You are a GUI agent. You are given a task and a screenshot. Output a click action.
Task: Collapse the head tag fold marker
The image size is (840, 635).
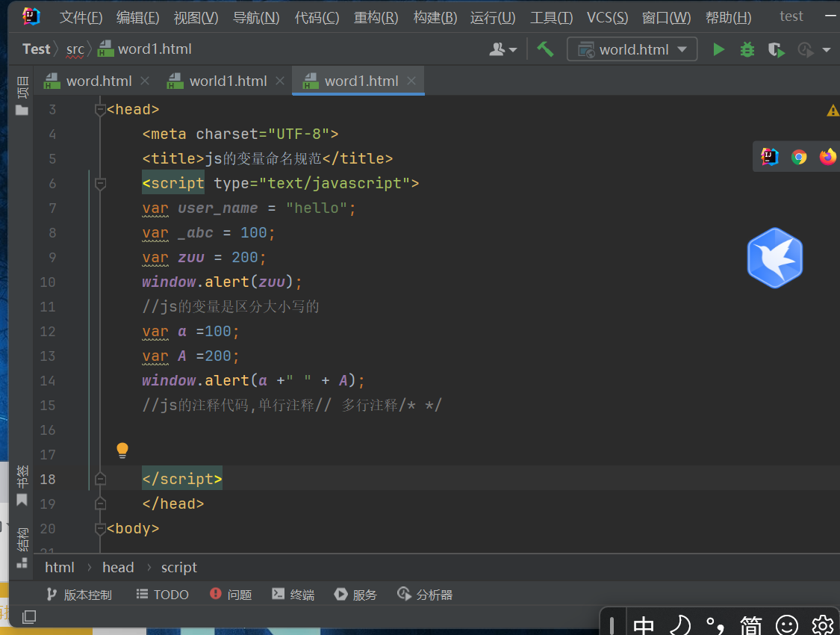pos(100,110)
